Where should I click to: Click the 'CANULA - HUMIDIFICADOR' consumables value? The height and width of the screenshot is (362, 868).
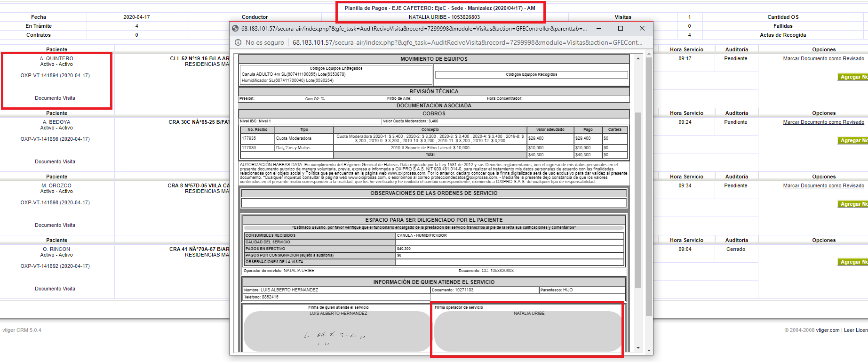point(422,235)
